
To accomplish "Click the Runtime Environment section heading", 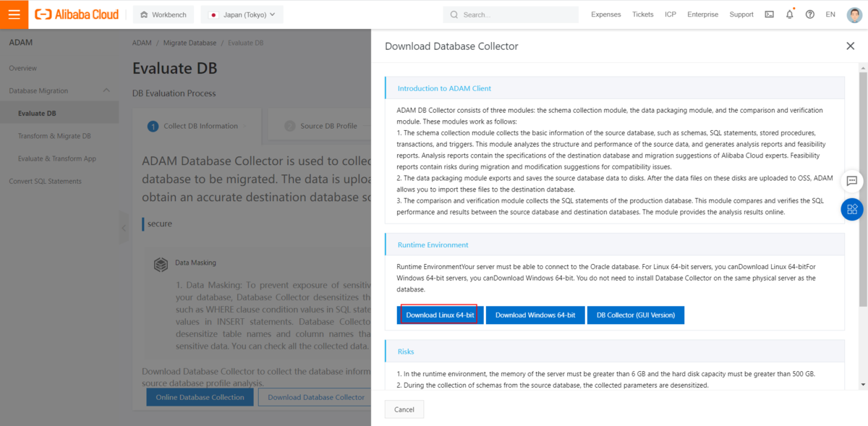I will [433, 244].
